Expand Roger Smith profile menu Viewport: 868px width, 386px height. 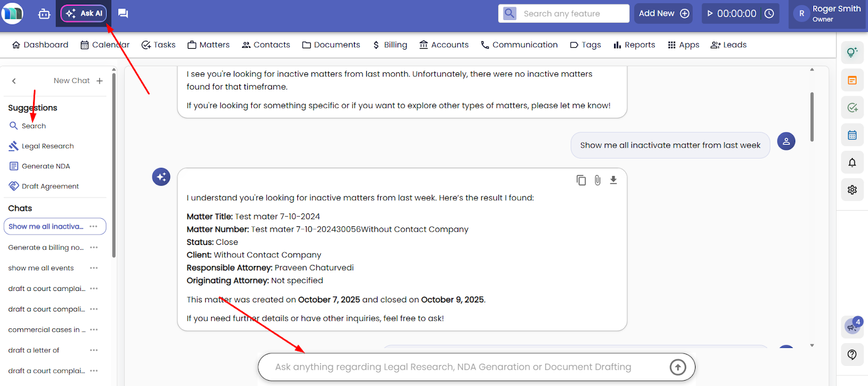tap(827, 14)
